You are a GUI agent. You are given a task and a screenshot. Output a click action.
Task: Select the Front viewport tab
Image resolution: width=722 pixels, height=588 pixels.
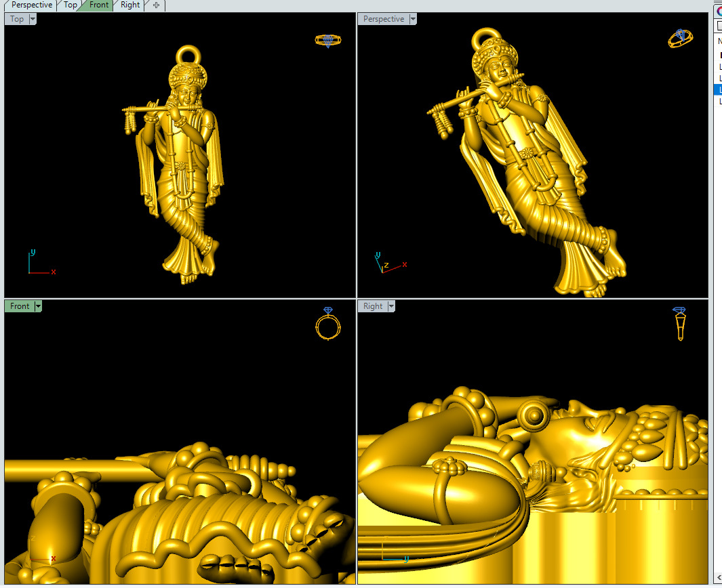tap(98, 5)
